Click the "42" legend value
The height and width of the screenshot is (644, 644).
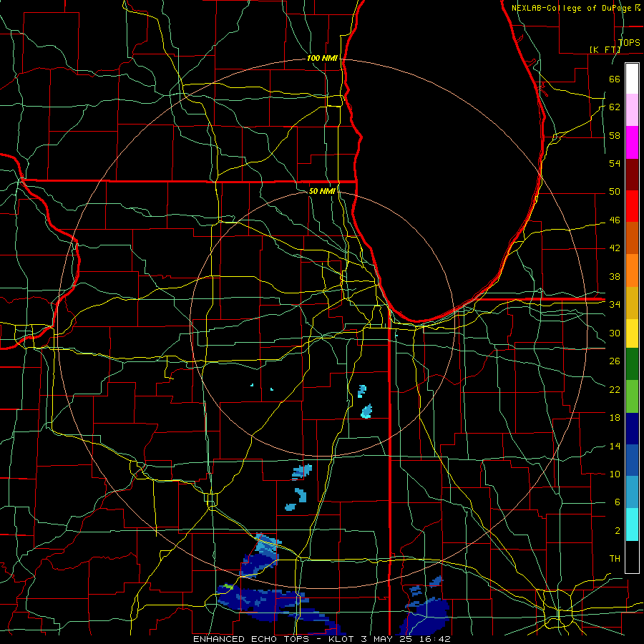click(615, 248)
